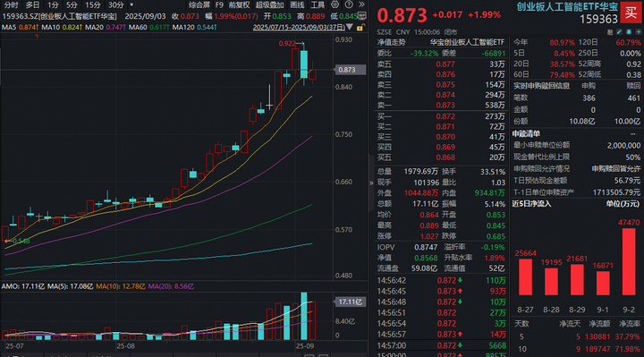Viewport: 644px width, 357px height.
Task: Select the 30分 period tab
Action: point(115,5)
